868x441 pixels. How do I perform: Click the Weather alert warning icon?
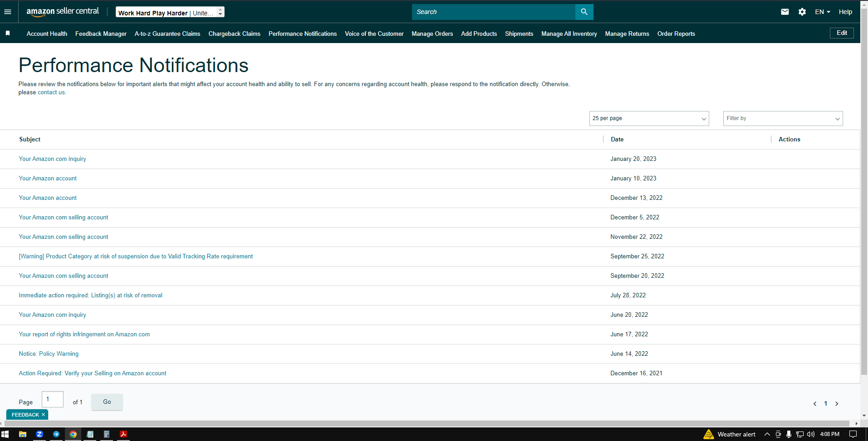pyautogui.click(x=708, y=434)
